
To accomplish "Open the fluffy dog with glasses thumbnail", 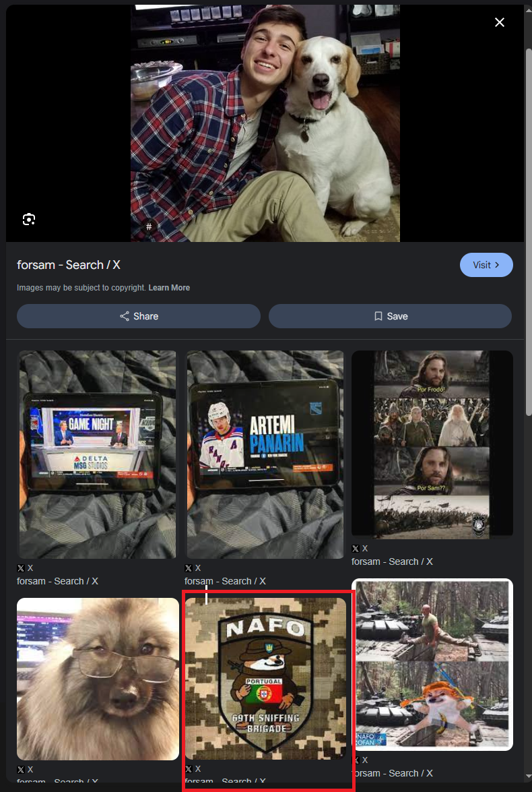I will coord(98,679).
